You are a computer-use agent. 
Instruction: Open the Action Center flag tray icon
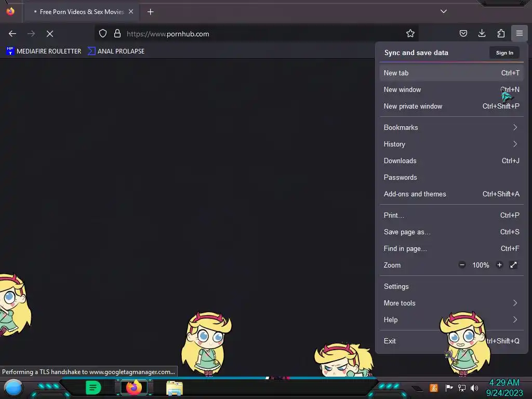pos(449,388)
